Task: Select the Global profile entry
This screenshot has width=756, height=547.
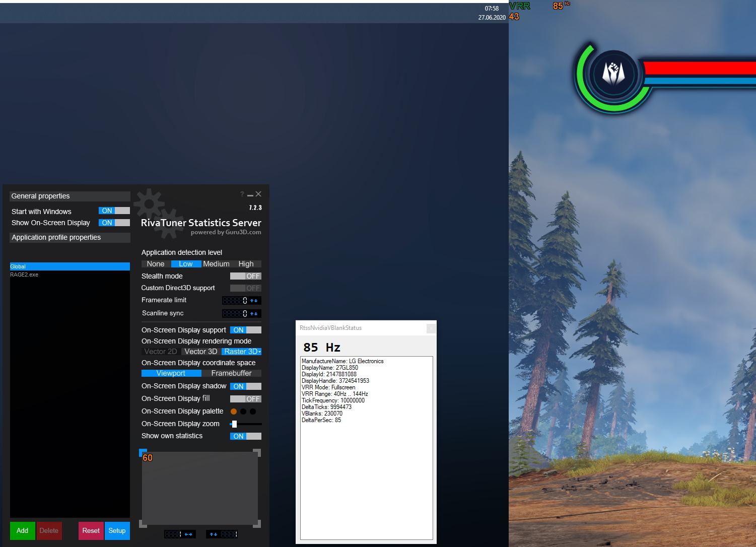Action: coord(70,266)
